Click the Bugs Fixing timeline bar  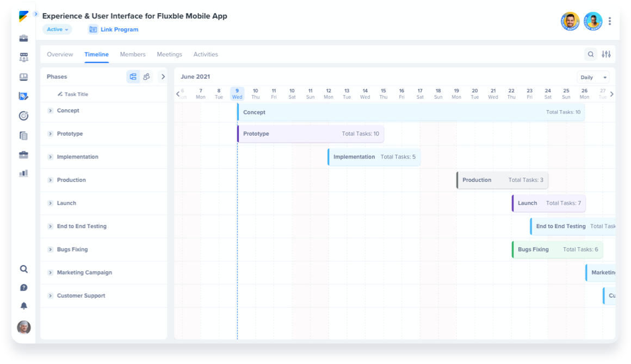tap(558, 249)
